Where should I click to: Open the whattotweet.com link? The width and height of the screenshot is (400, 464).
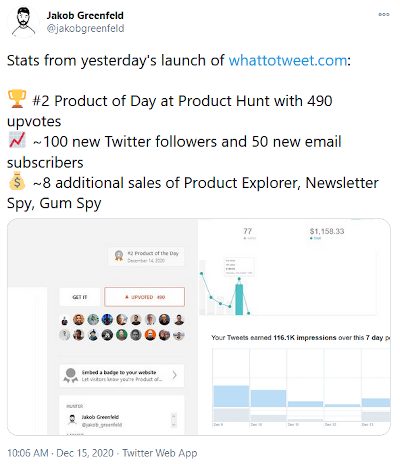click(x=288, y=61)
